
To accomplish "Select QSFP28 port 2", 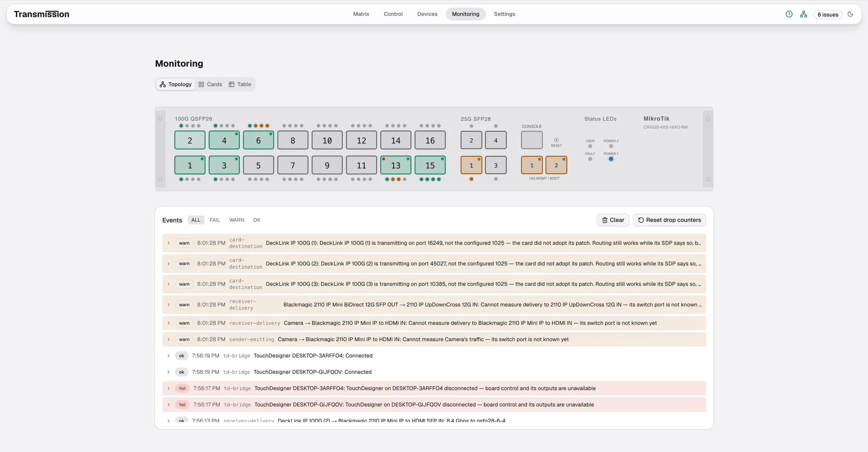I will pos(190,140).
